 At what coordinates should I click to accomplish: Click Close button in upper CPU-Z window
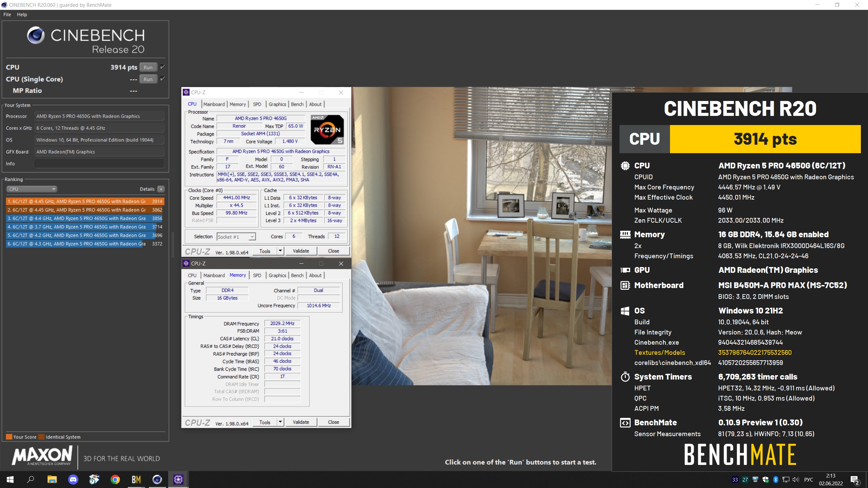click(334, 251)
